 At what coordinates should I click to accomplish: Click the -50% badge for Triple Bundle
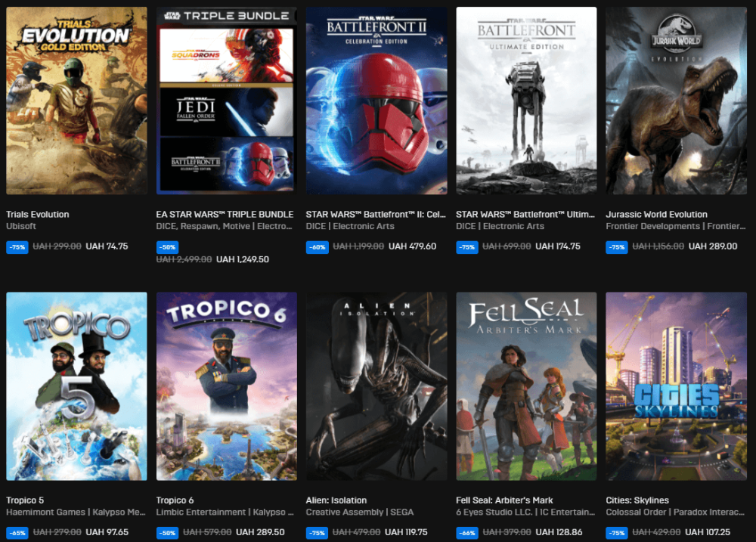(167, 247)
